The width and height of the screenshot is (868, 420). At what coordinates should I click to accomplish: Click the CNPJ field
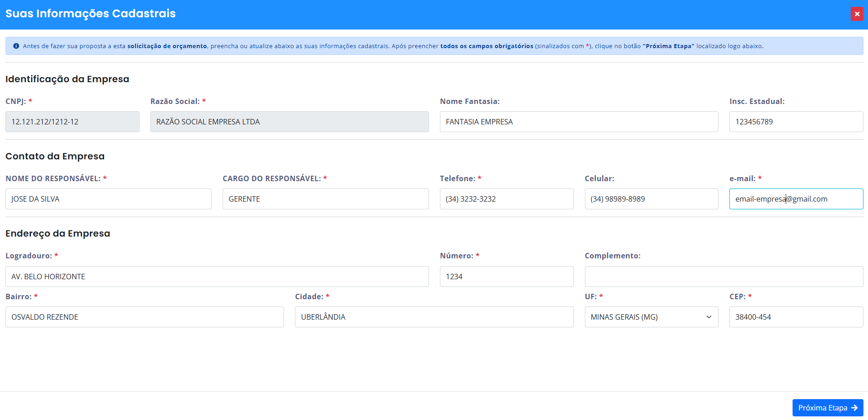(x=72, y=122)
